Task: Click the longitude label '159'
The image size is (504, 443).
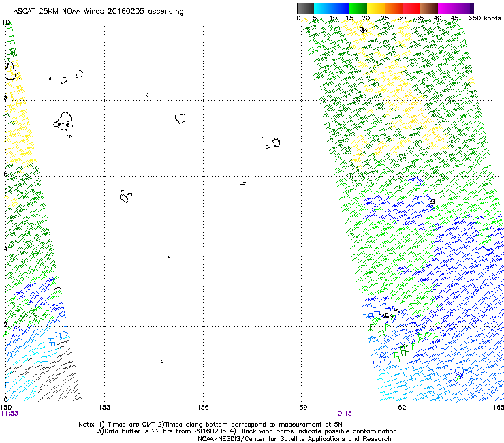Action: (301, 408)
